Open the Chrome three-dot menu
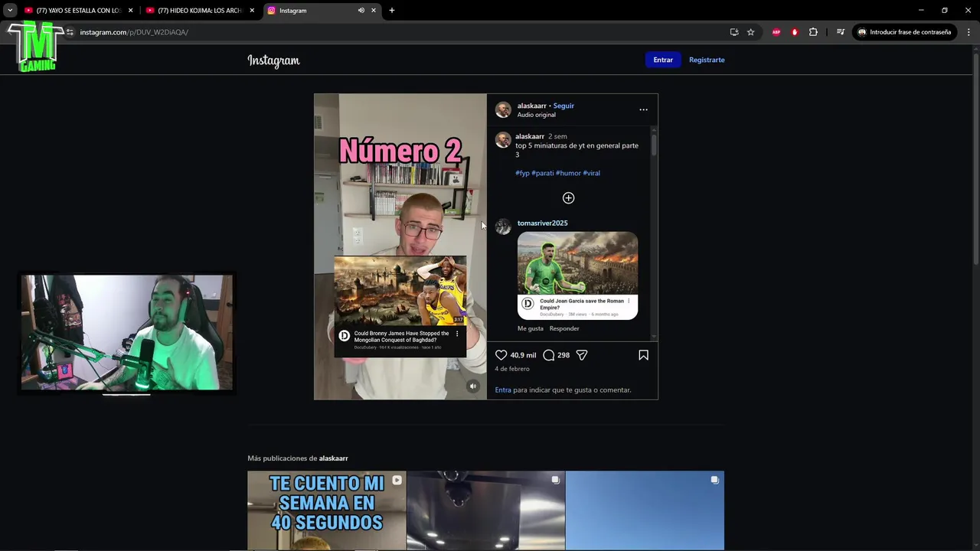Screen dimensions: 980x551 coord(969,32)
